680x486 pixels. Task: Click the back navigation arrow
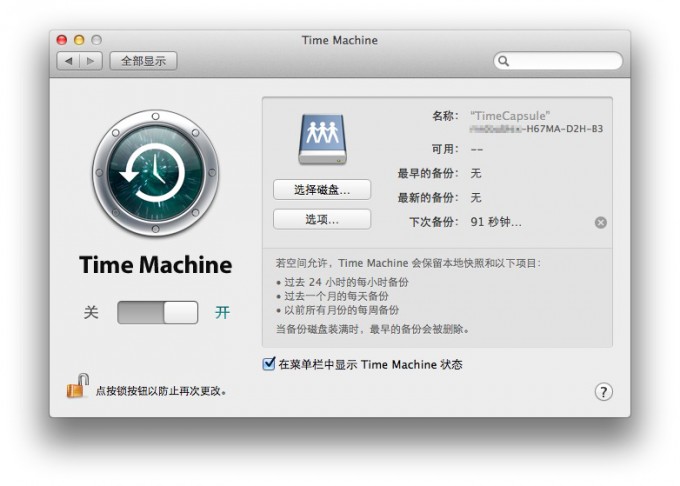pyautogui.click(x=69, y=61)
